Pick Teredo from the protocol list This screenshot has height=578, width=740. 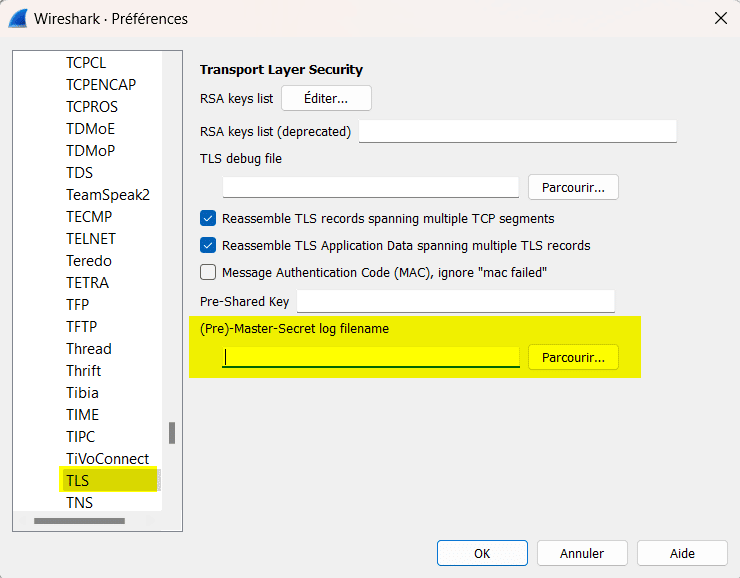point(89,261)
